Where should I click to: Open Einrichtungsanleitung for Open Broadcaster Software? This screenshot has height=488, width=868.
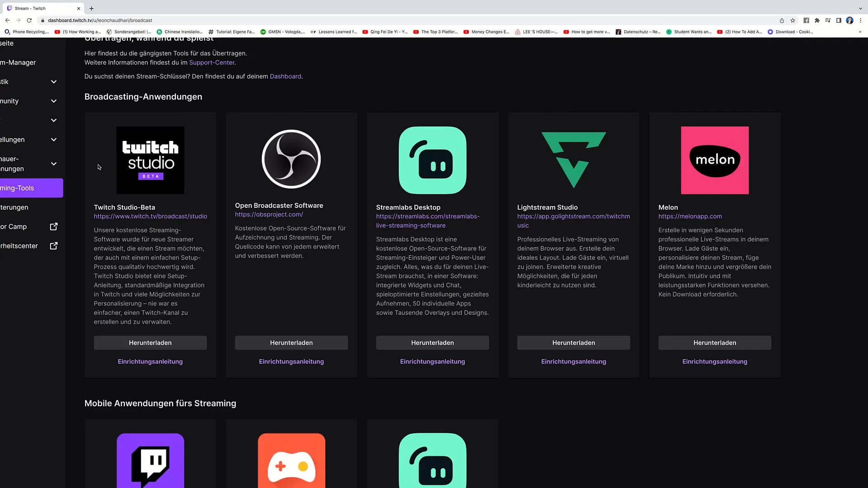(x=291, y=361)
